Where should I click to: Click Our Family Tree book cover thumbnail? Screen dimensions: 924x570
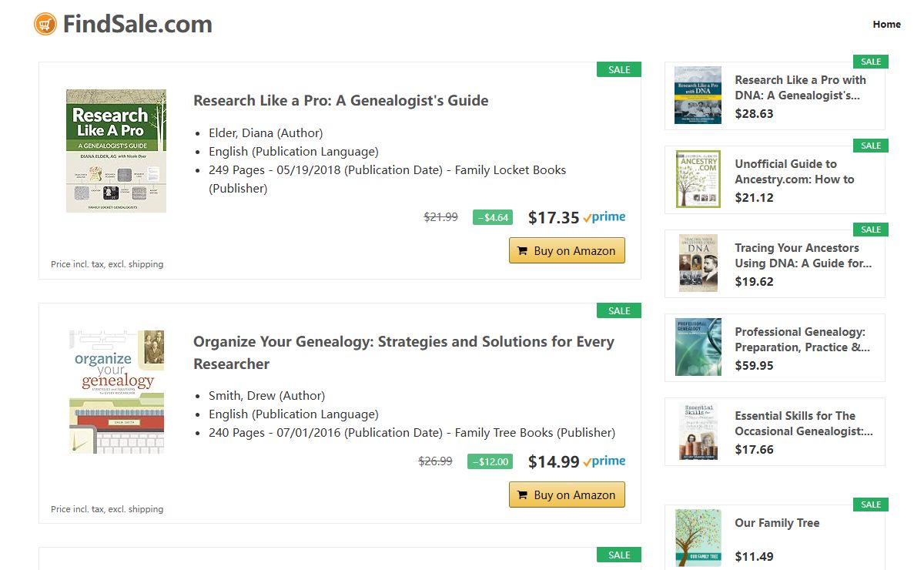(x=698, y=538)
